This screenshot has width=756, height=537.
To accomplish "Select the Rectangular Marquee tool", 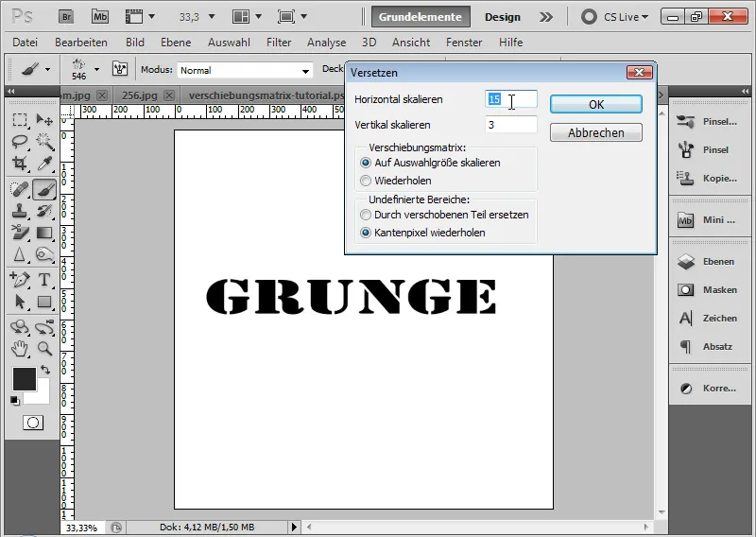I will point(20,119).
